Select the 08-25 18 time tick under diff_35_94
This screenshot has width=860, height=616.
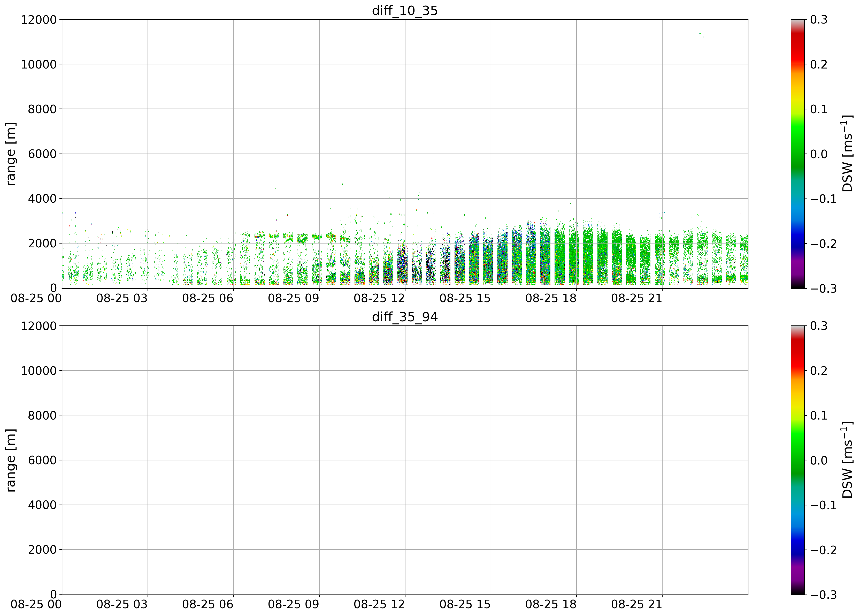point(551,604)
